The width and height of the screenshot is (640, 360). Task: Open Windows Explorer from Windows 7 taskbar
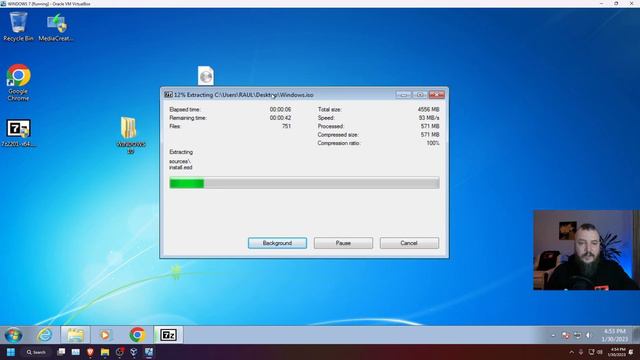[x=76, y=335]
